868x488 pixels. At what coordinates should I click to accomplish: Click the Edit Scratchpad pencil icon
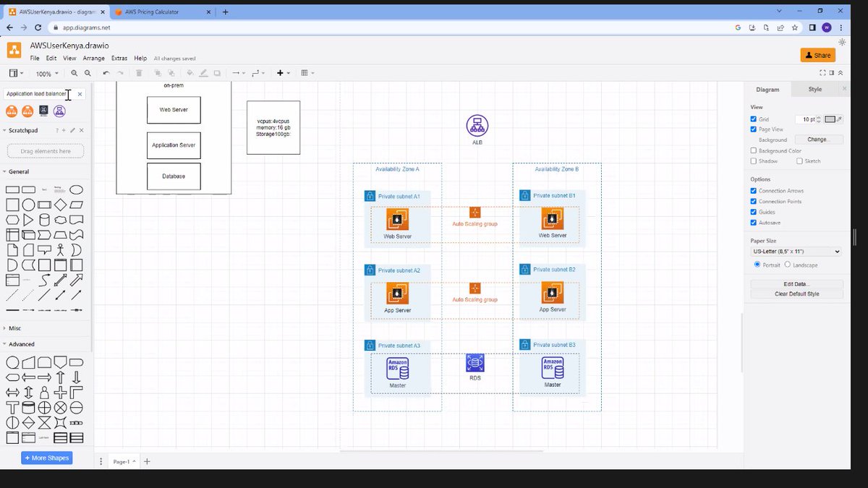click(x=72, y=130)
